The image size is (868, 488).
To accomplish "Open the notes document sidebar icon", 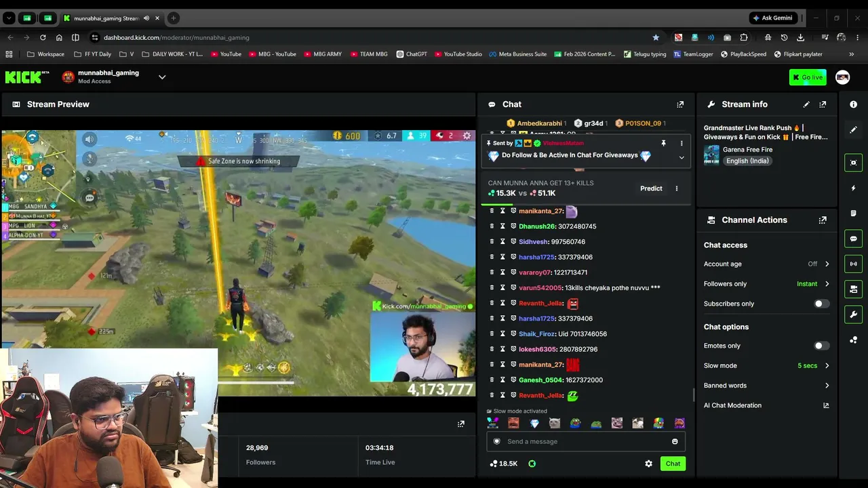I will [853, 213].
